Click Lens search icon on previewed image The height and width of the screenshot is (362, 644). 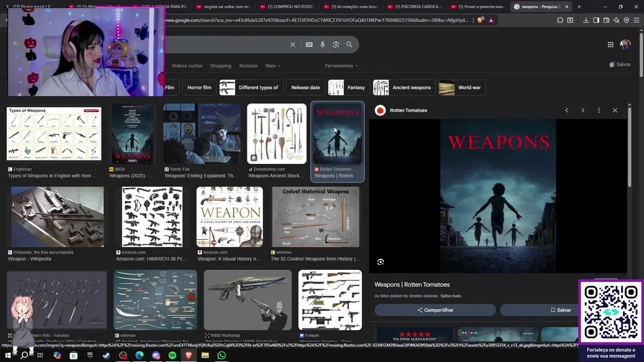coord(380,262)
